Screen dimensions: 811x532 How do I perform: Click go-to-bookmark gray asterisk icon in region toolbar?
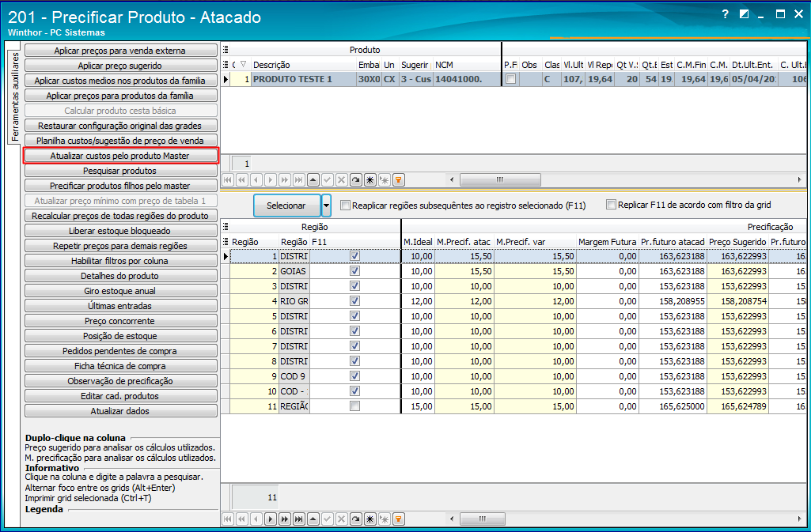(385, 519)
